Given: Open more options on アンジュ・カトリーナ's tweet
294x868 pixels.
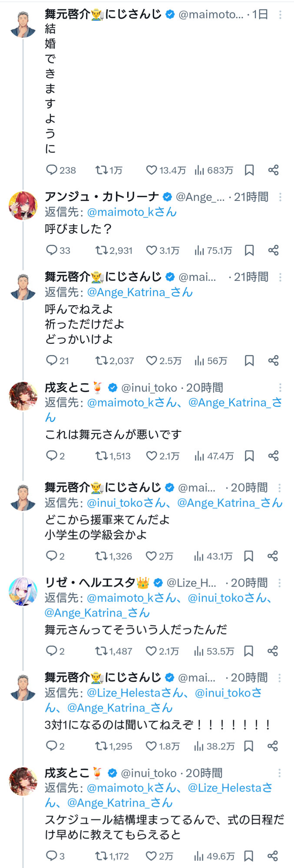Looking at the screenshot, I should tap(280, 197).
